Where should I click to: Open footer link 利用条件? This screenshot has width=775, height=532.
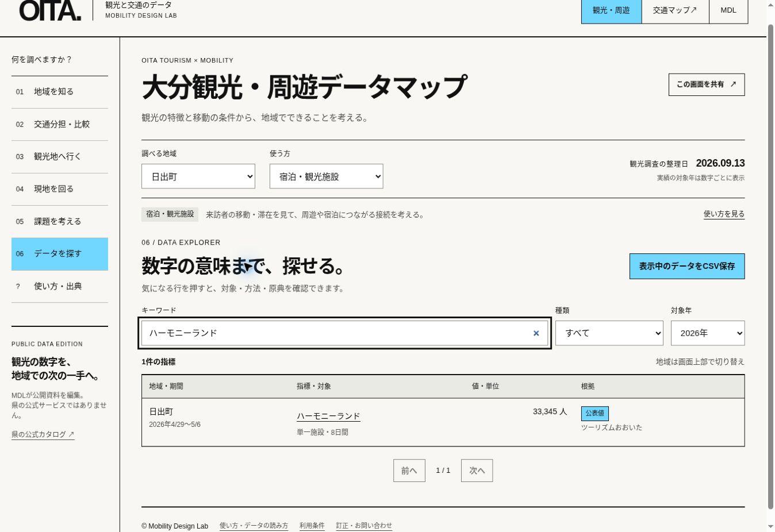[x=312, y=526]
